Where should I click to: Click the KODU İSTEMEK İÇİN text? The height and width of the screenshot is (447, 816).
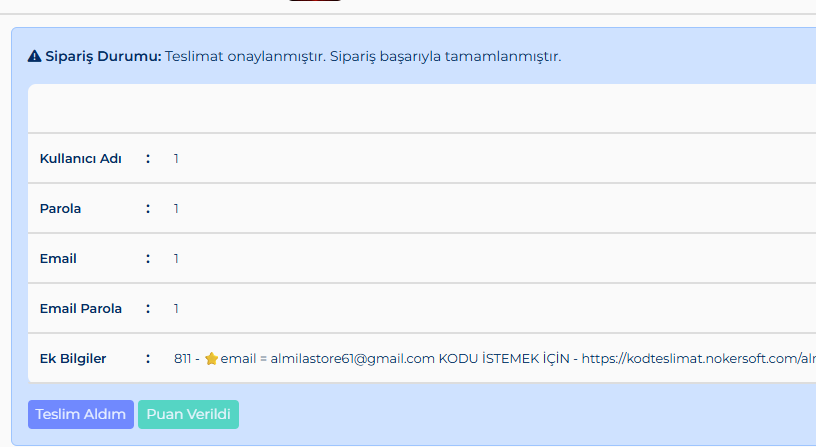(x=504, y=359)
